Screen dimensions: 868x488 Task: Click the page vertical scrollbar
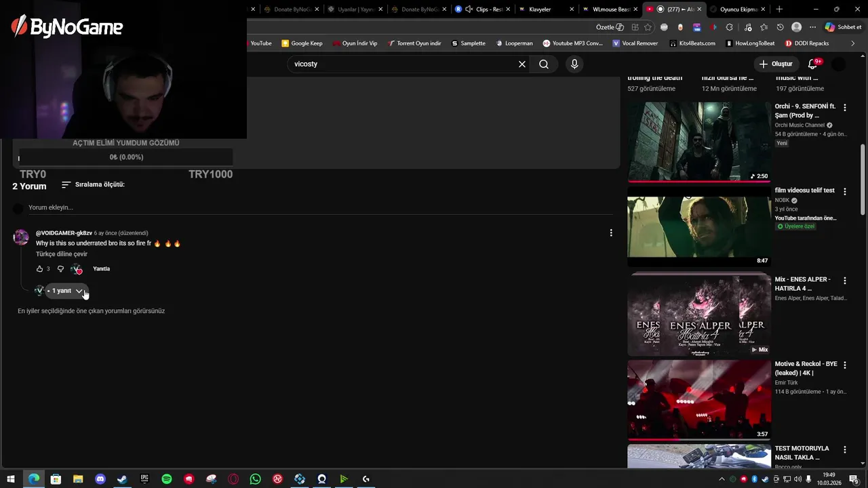pos(863,180)
